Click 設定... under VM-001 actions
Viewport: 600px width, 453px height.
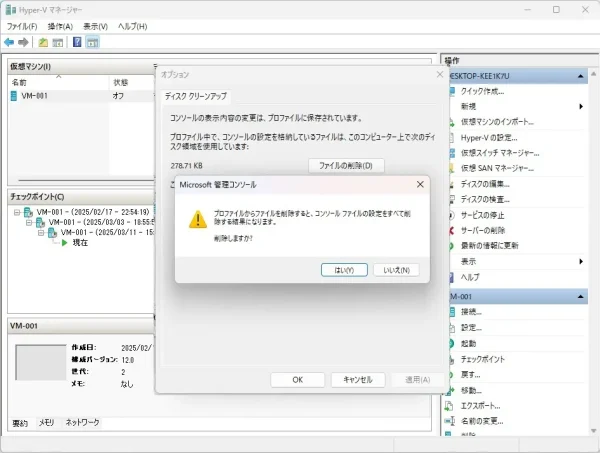point(471,328)
